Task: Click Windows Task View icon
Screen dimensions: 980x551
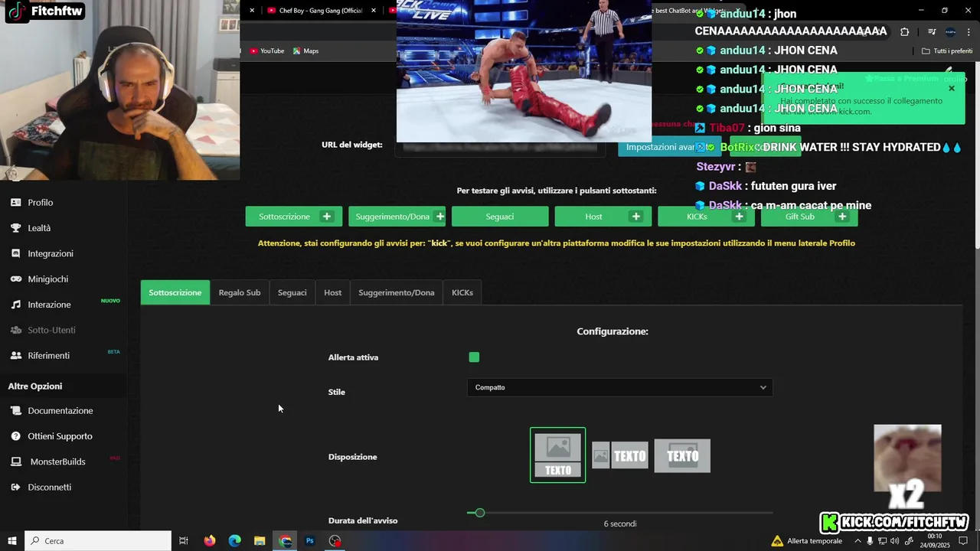Action: (x=184, y=541)
